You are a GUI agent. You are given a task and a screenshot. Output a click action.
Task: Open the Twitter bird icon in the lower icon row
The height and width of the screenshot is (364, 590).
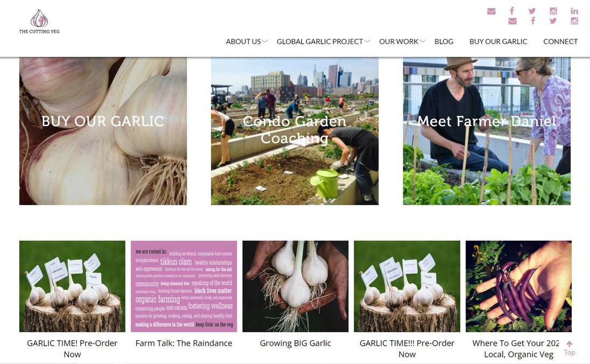tap(553, 20)
